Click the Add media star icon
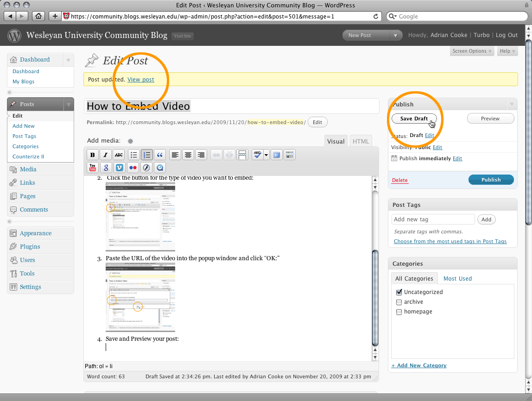The width and height of the screenshot is (532, 401). coord(130,141)
